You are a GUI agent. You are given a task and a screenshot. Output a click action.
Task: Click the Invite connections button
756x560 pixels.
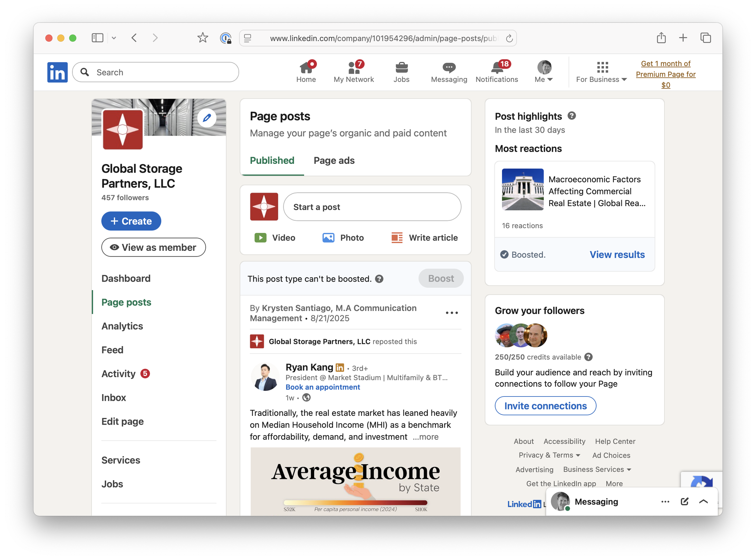(x=545, y=406)
